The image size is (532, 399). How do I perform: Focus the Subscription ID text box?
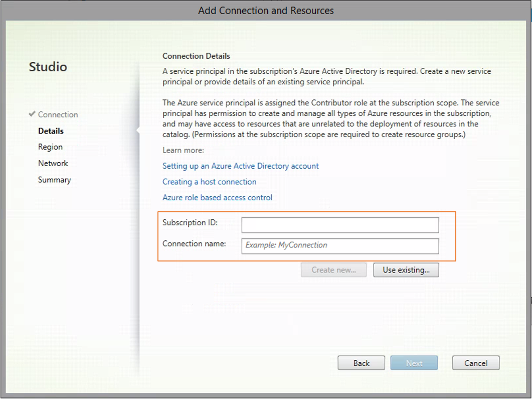[x=340, y=225]
